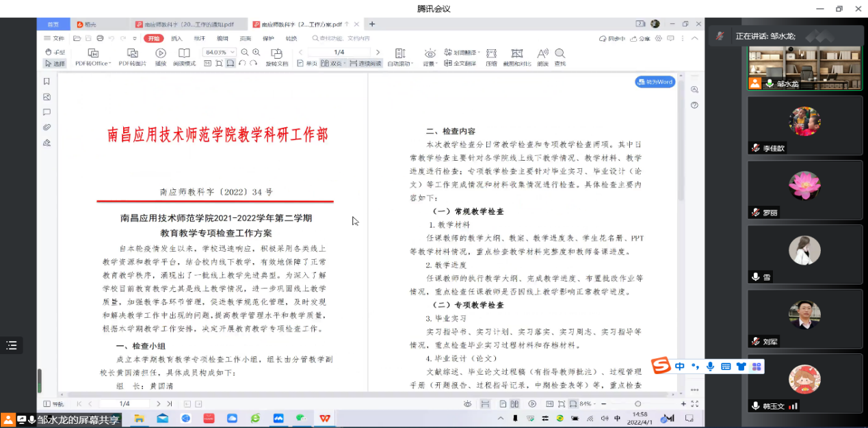Click the 分享 share button

click(640, 38)
